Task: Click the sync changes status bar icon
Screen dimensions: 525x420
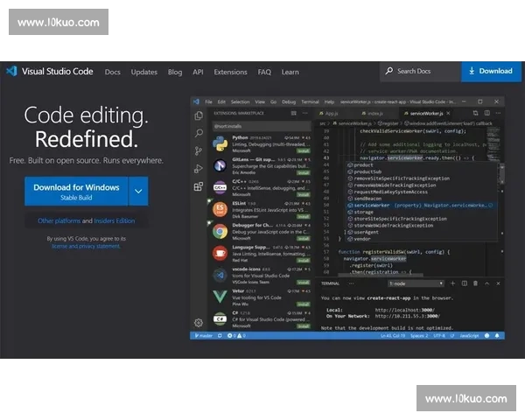Action: tap(220, 336)
